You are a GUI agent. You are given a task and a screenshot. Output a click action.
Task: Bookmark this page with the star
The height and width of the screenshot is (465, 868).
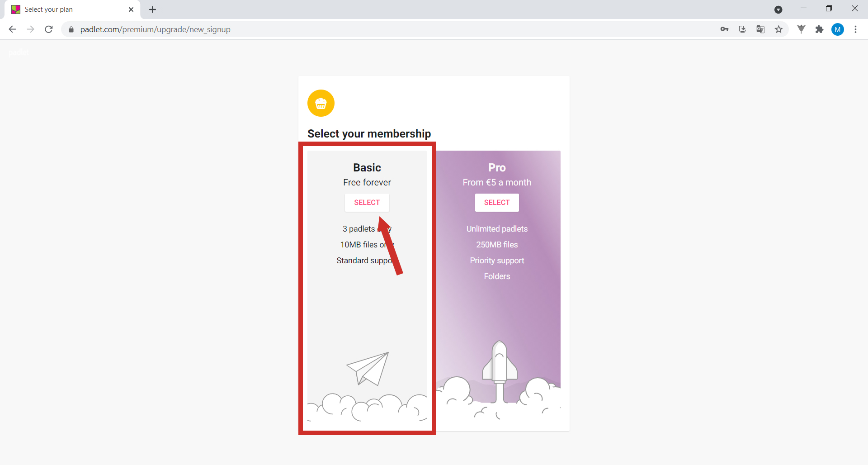778,29
